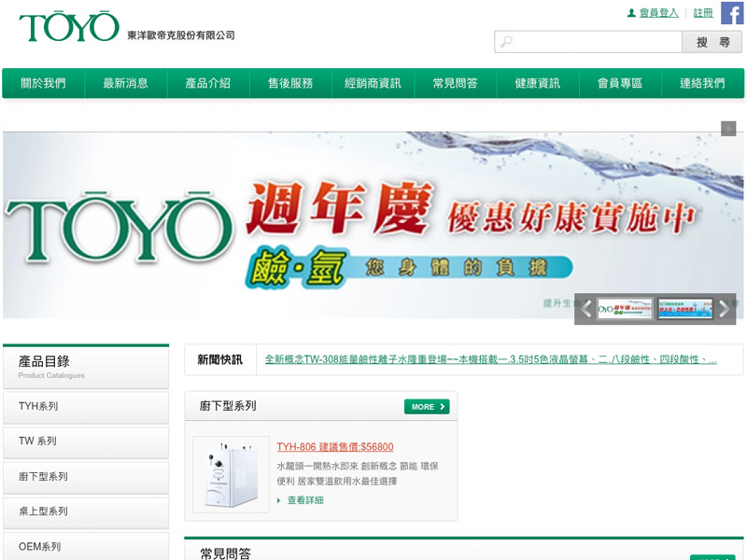Screen dimensions: 747x560
Task: Select the second banner thumbnail
Action: (684, 309)
